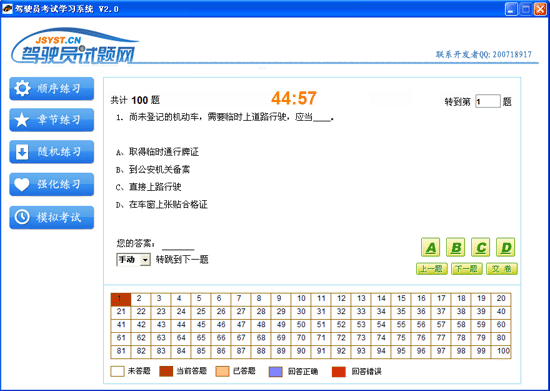Choose answer D button
The image size is (550, 391).
tap(506, 247)
